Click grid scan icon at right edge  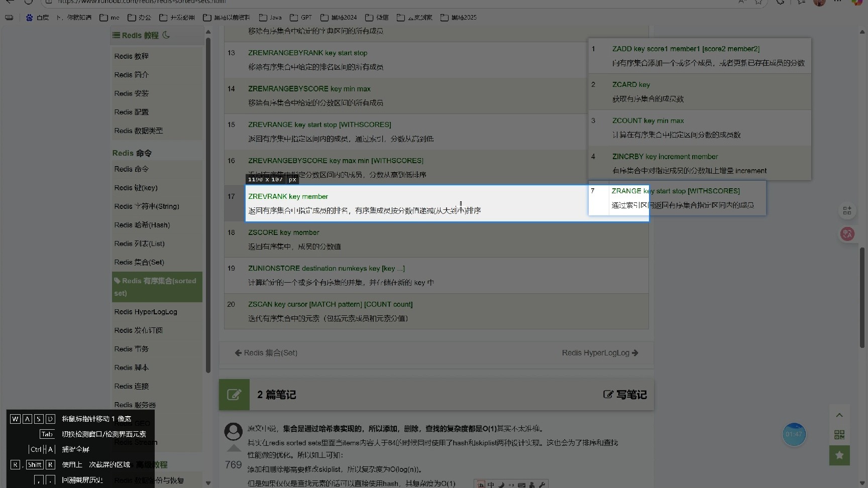click(x=847, y=210)
